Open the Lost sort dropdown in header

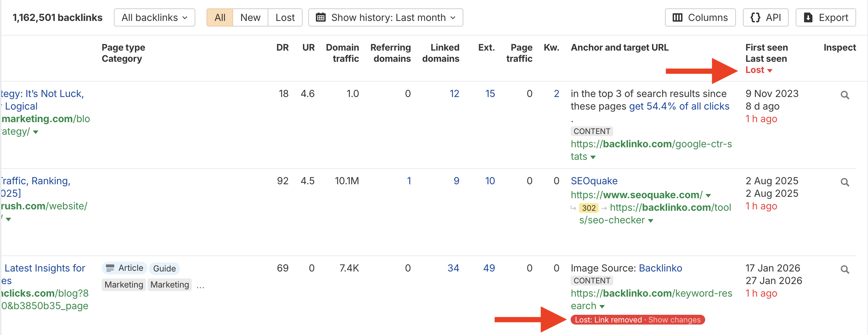(x=759, y=70)
